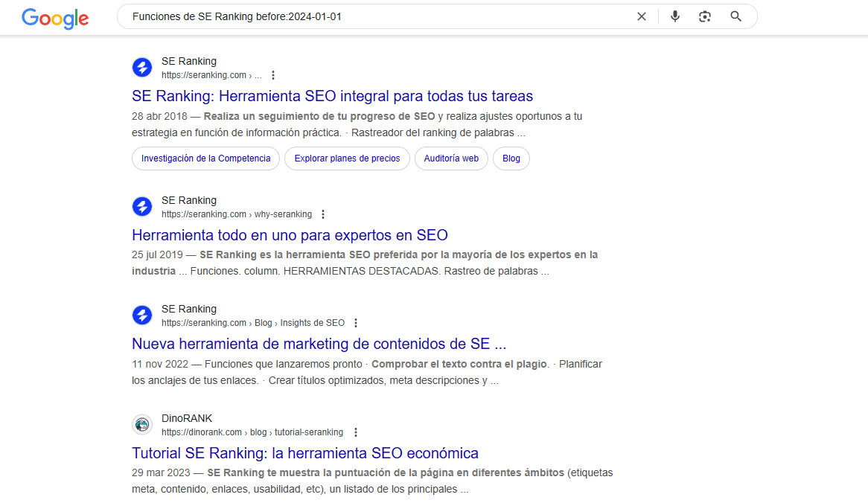Select 'Investigación de la Competencia' sitelink chip
The image size is (868, 503).
point(206,158)
